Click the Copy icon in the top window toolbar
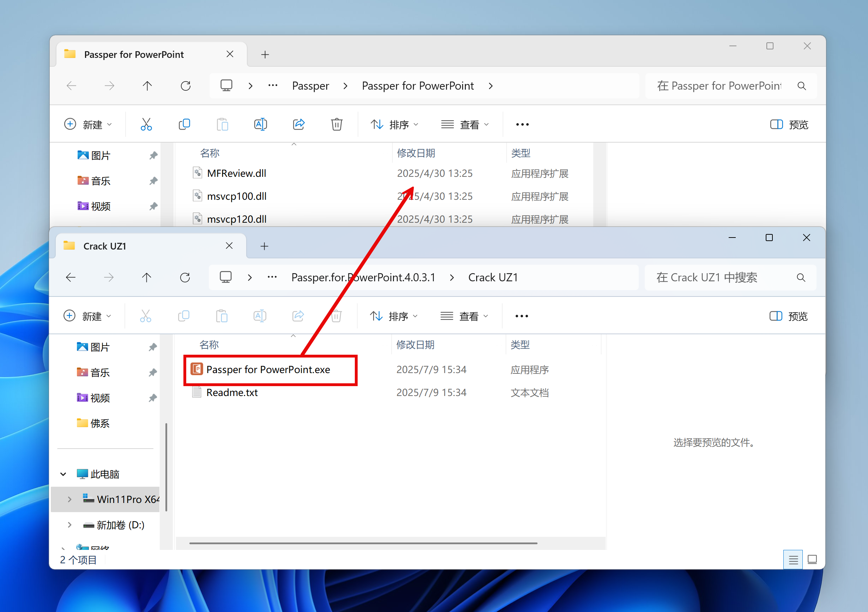The image size is (868, 612). (x=184, y=125)
